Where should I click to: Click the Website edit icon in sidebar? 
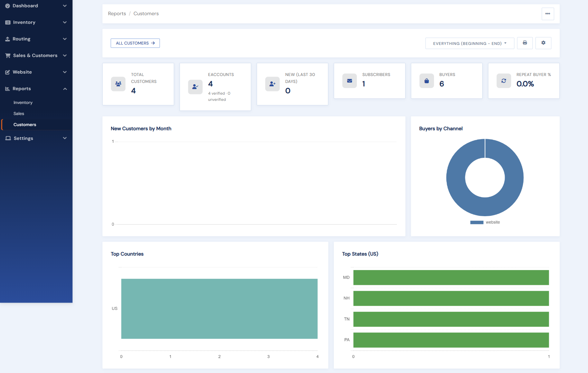coord(8,72)
